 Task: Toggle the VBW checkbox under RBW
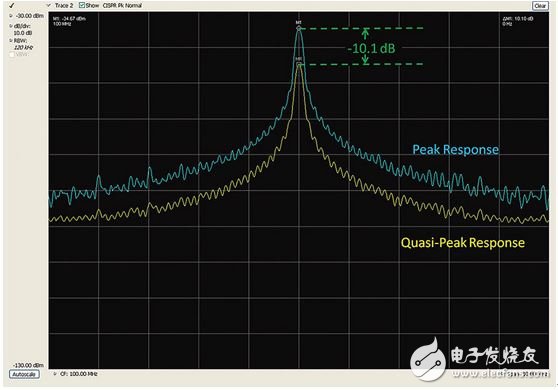pos(12,55)
